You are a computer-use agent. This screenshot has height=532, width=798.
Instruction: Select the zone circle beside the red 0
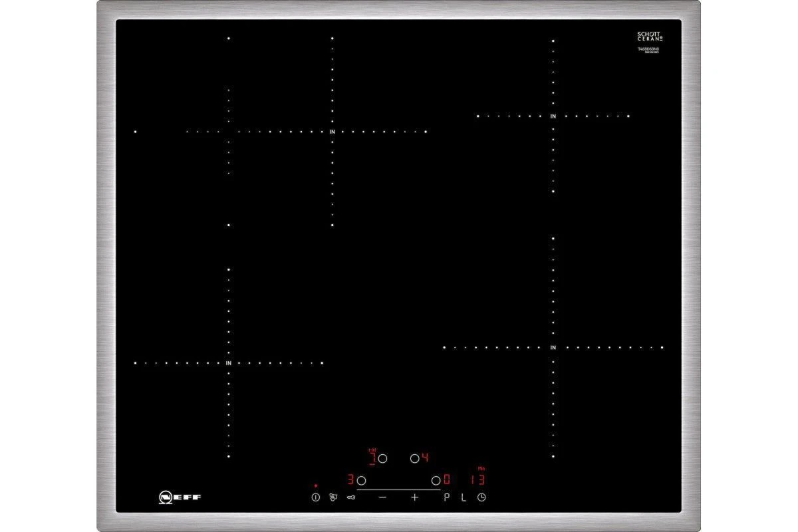436,479
